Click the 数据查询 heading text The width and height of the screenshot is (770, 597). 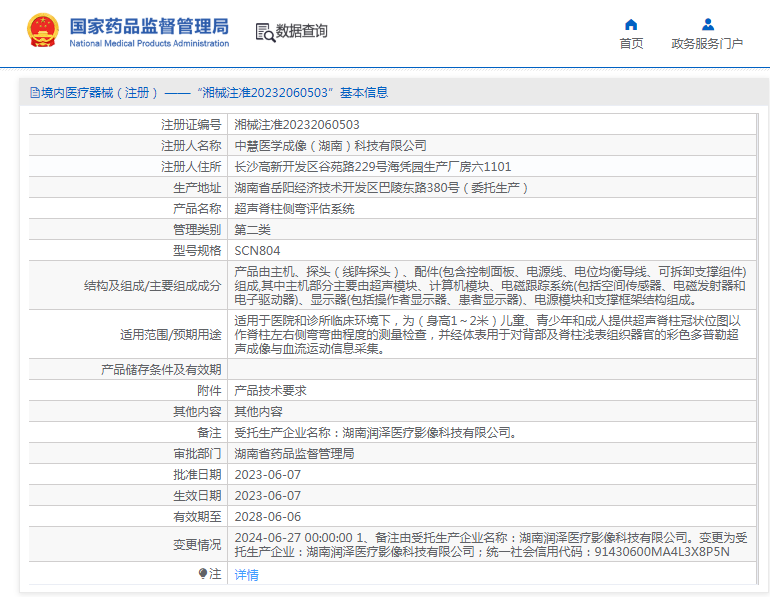[x=302, y=31]
